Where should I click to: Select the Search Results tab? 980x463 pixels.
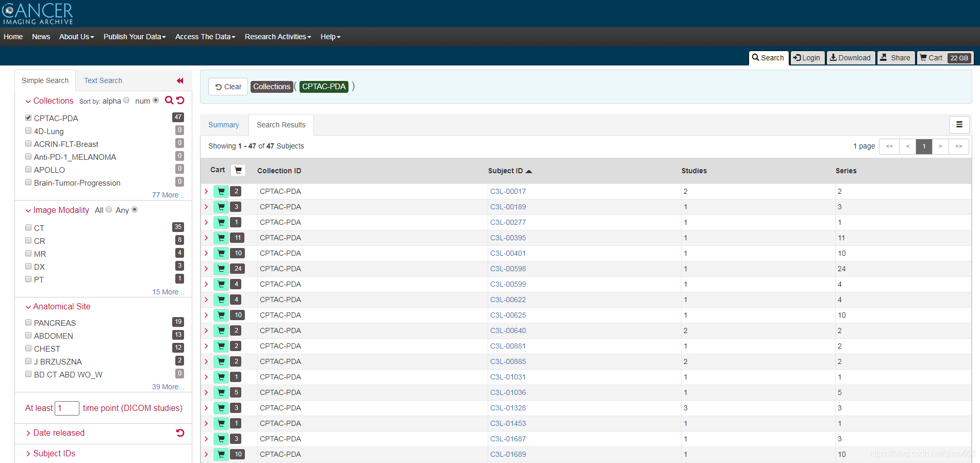click(x=281, y=125)
